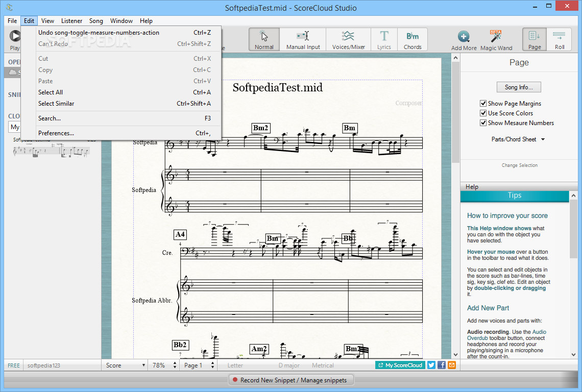Activate the Manual Input tool
This screenshot has height=392, width=582.
click(303, 39)
